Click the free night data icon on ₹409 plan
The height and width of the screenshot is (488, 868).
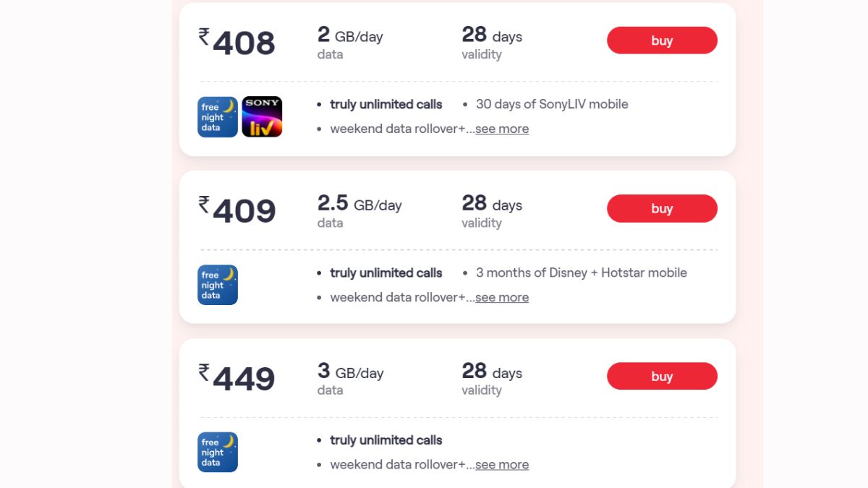click(x=218, y=285)
